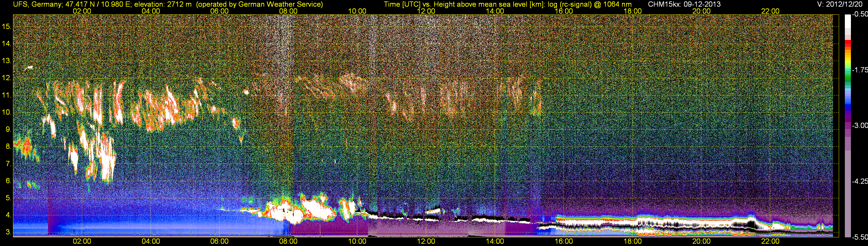Click the "4." height axis label
This screenshot has width=868, height=246.
pyautogui.click(x=8, y=215)
